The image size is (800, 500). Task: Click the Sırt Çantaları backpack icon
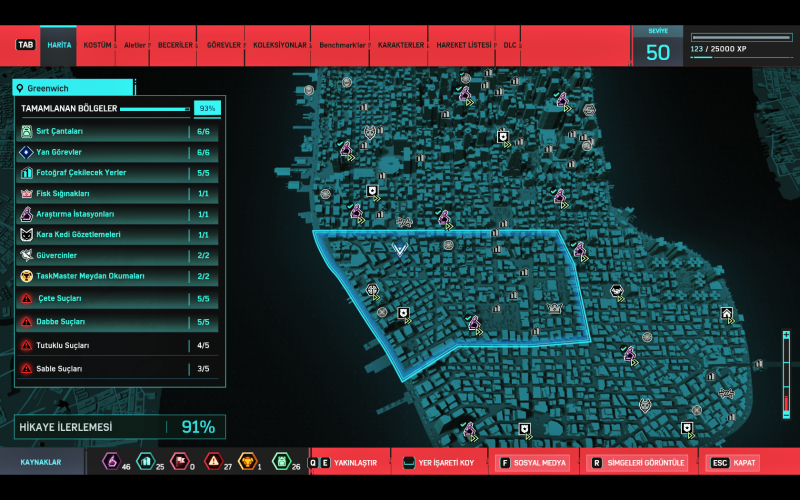click(27, 132)
